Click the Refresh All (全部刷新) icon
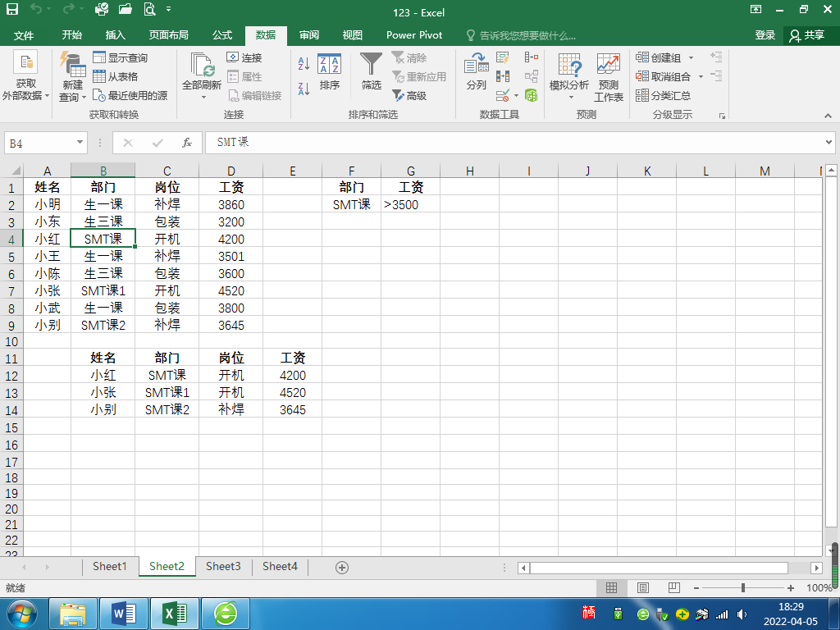Image resolution: width=840 pixels, height=630 pixels. 202,66
